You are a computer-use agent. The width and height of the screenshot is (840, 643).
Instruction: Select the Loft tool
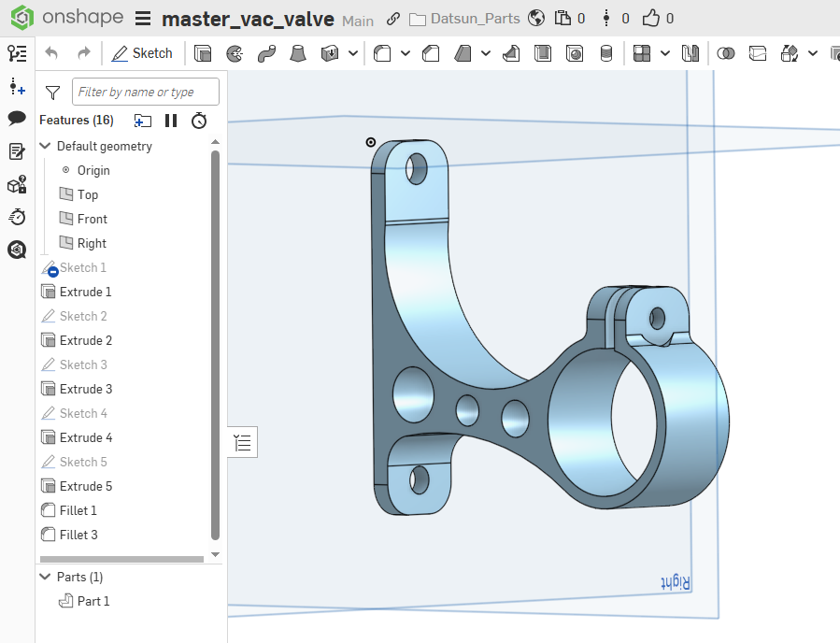point(298,53)
